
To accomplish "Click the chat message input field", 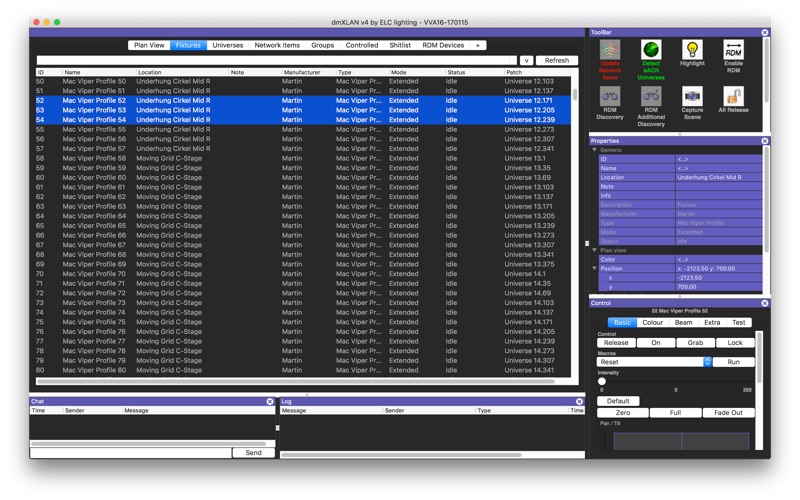I will pyautogui.click(x=131, y=453).
